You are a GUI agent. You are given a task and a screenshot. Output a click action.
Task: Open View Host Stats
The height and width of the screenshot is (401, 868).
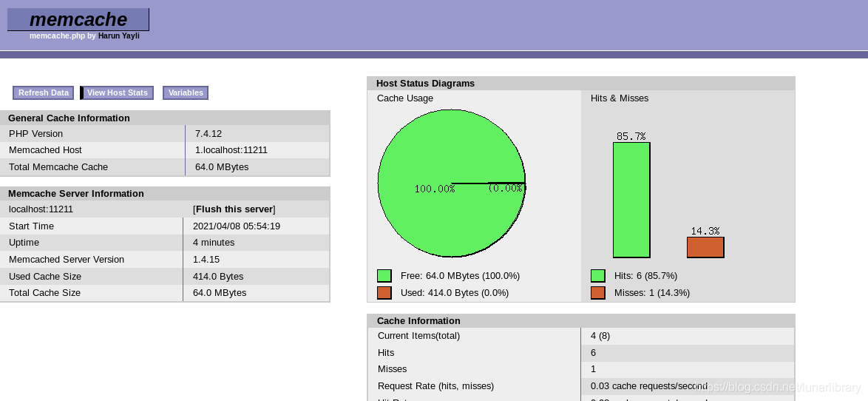click(118, 92)
